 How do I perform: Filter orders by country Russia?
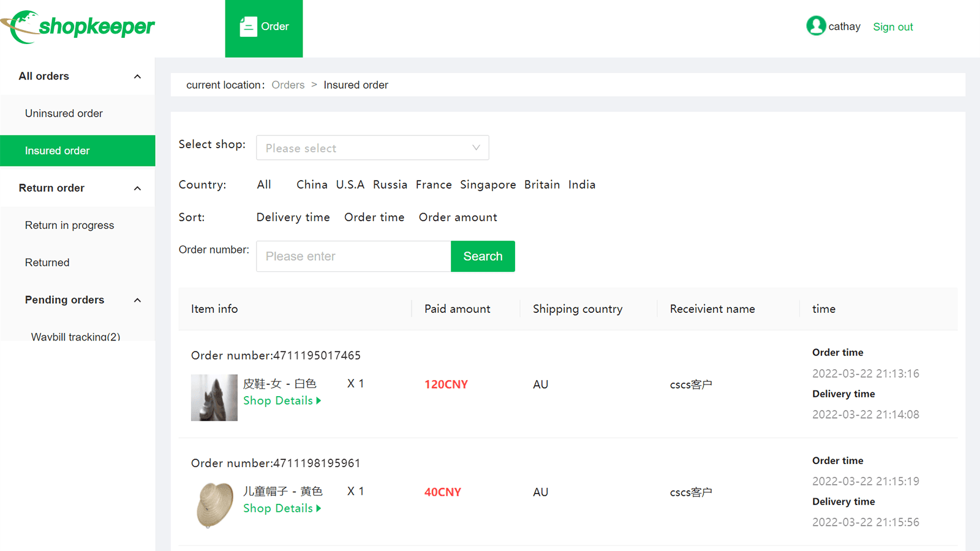[390, 185]
